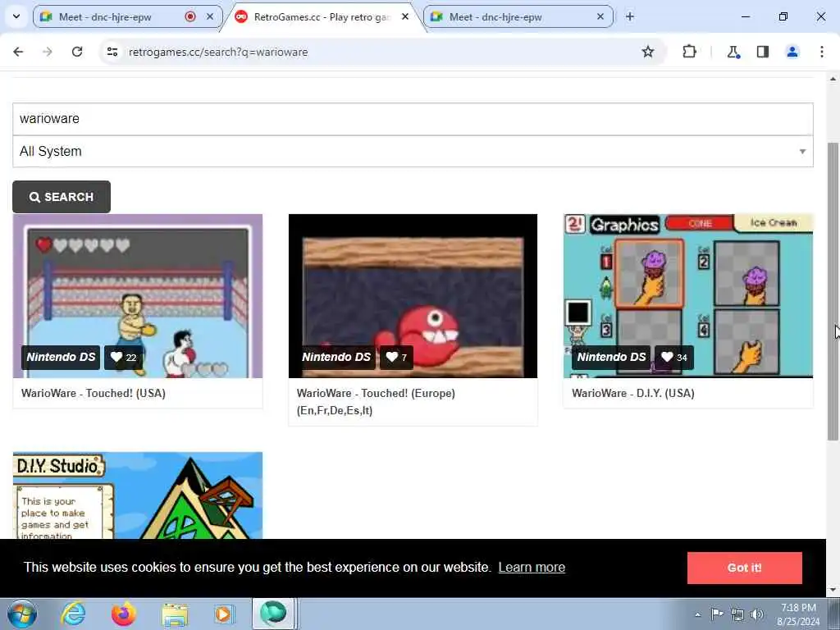Open Chrome Labs flask icon
The height and width of the screenshot is (630, 840).
click(x=733, y=52)
